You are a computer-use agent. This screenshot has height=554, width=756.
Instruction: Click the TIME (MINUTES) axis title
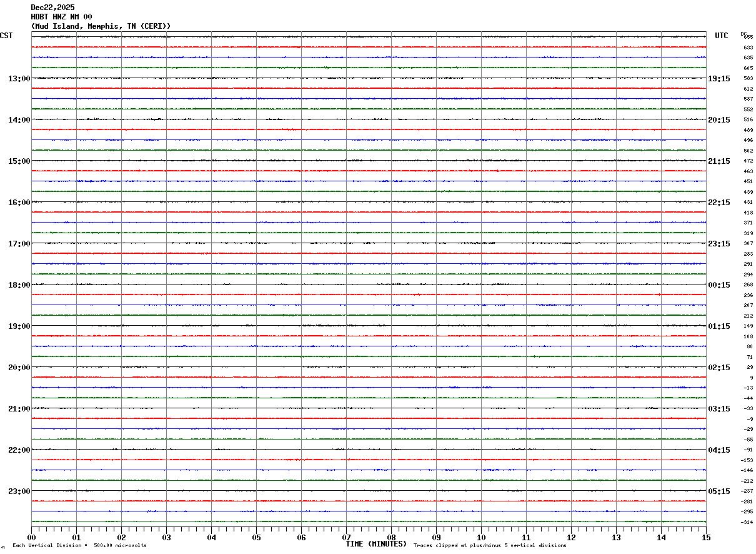coord(376,544)
